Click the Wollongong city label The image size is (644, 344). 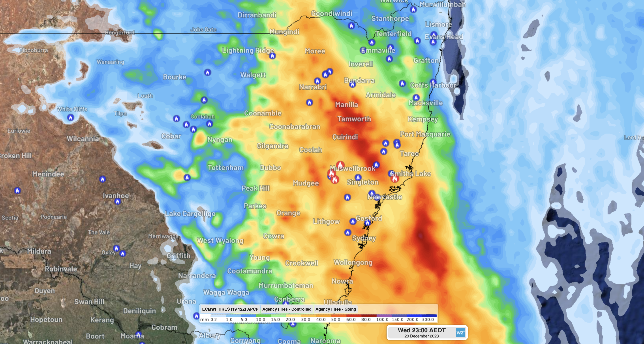click(353, 262)
